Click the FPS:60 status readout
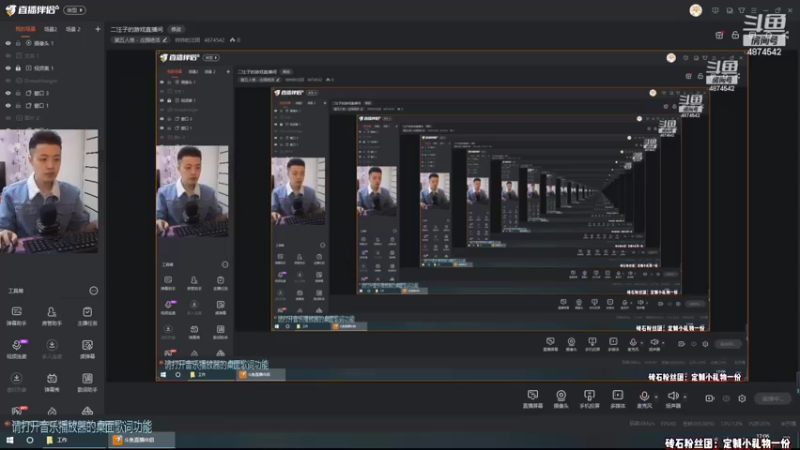 point(668,423)
